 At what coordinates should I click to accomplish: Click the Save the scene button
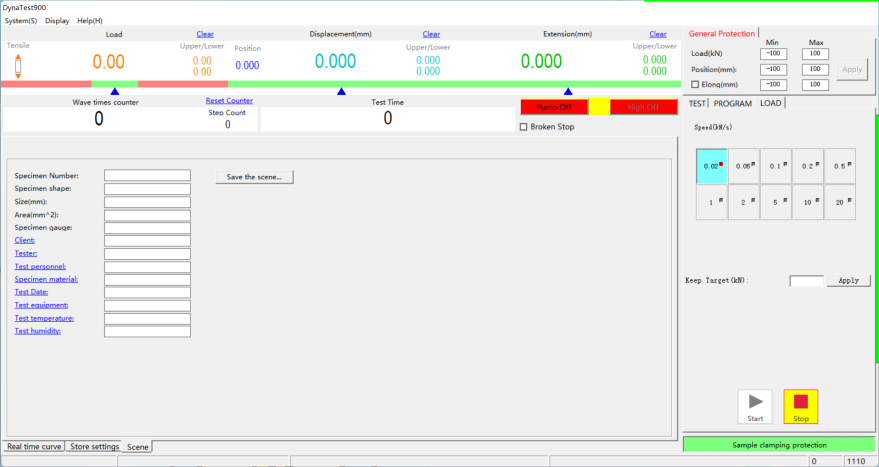[254, 177]
